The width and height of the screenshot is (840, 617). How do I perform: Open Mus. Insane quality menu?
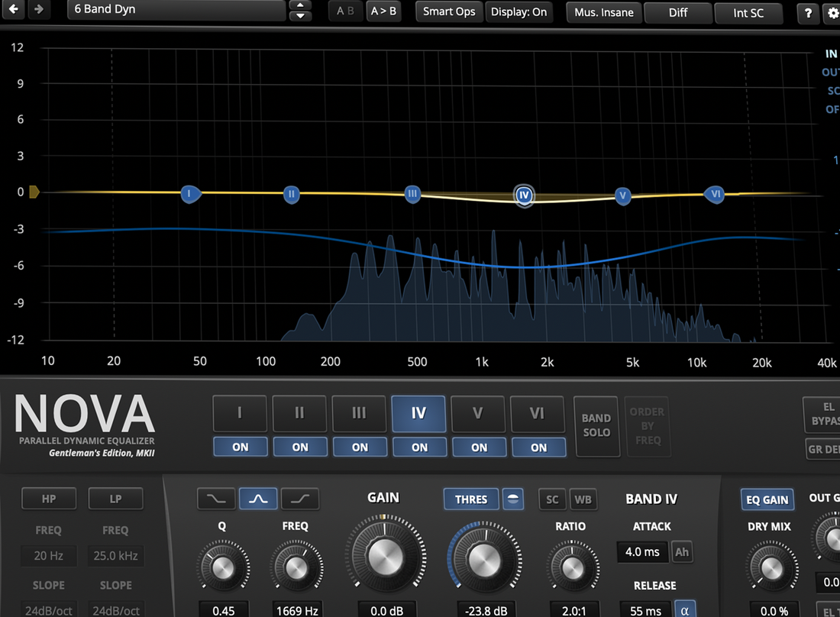click(604, 12)
